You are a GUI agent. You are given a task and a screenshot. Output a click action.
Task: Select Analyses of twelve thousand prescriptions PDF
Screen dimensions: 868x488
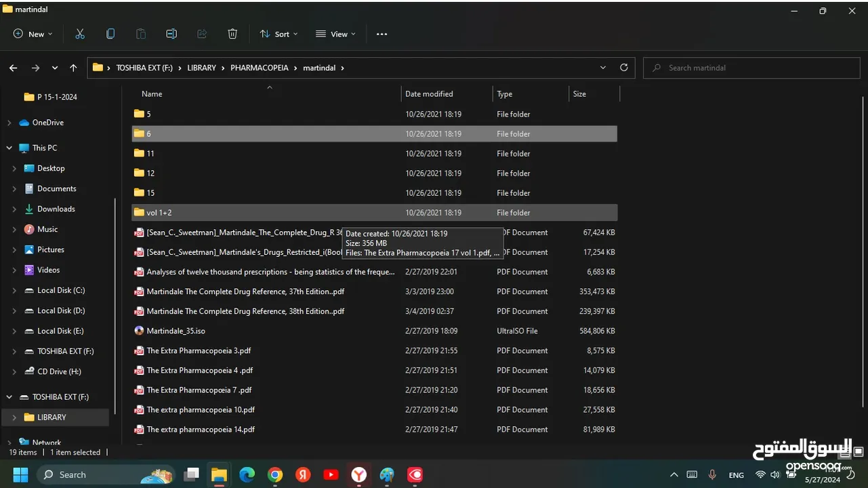click(375, 272)
